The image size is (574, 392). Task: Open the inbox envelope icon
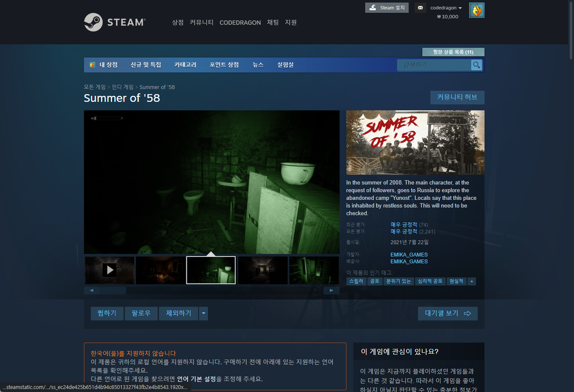pyautogui.click(x=420, y=8)
